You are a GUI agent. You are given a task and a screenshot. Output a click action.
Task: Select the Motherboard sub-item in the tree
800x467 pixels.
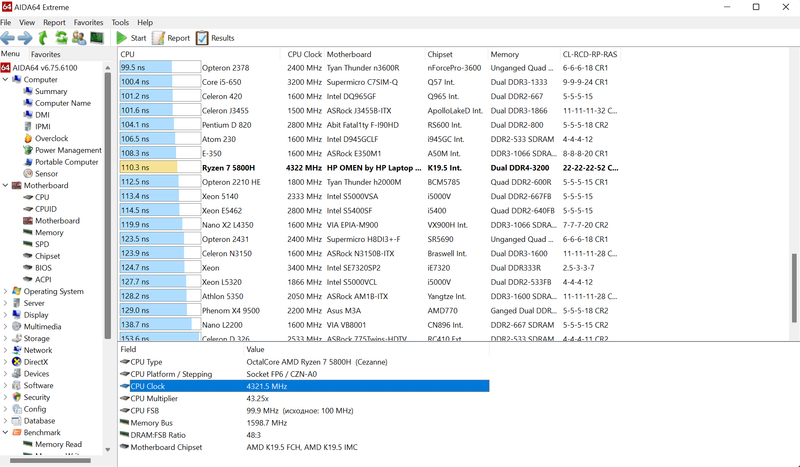51,220
